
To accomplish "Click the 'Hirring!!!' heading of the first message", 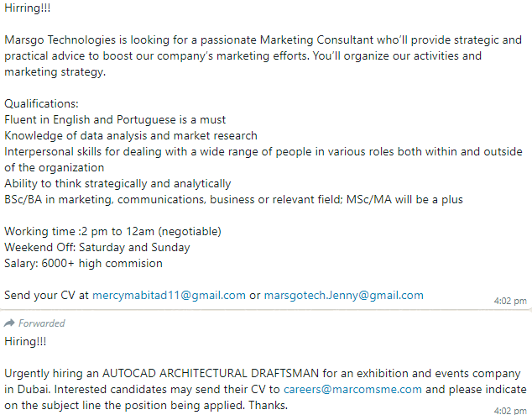I will point(27,8).
